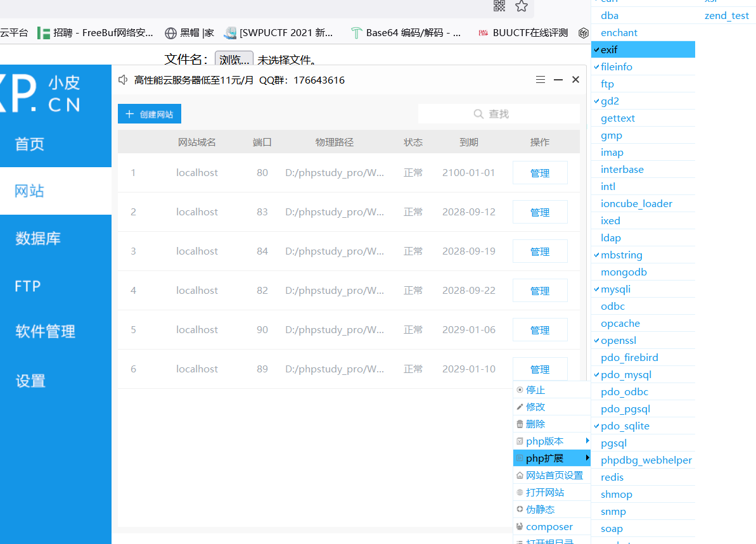Go to 首页 in the sidebar

[x=55, y=144]
